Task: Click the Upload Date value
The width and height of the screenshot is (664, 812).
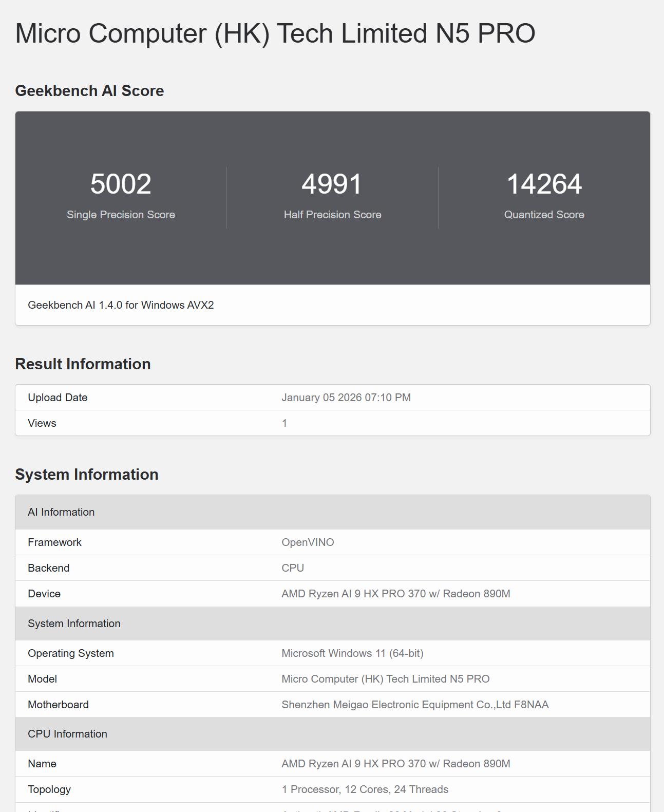Action: coord(346,398)
